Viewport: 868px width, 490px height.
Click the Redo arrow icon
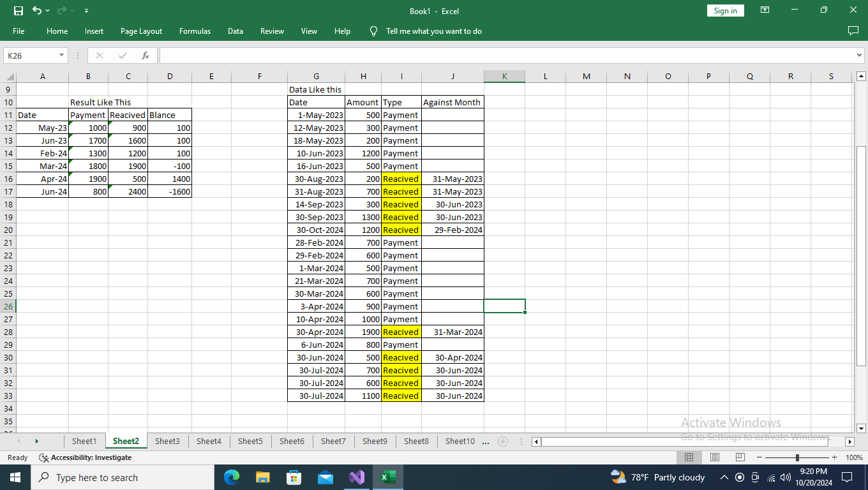tap(62, 11)
